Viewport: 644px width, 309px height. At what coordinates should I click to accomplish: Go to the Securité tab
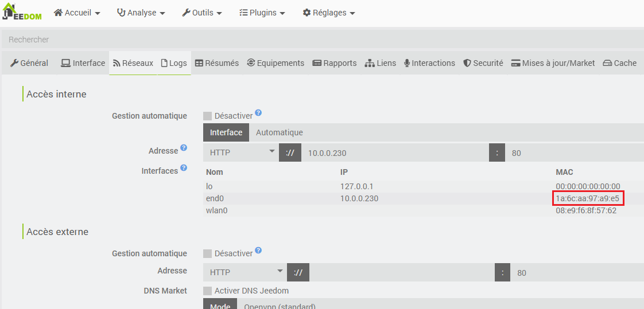(x=483, y=63)
